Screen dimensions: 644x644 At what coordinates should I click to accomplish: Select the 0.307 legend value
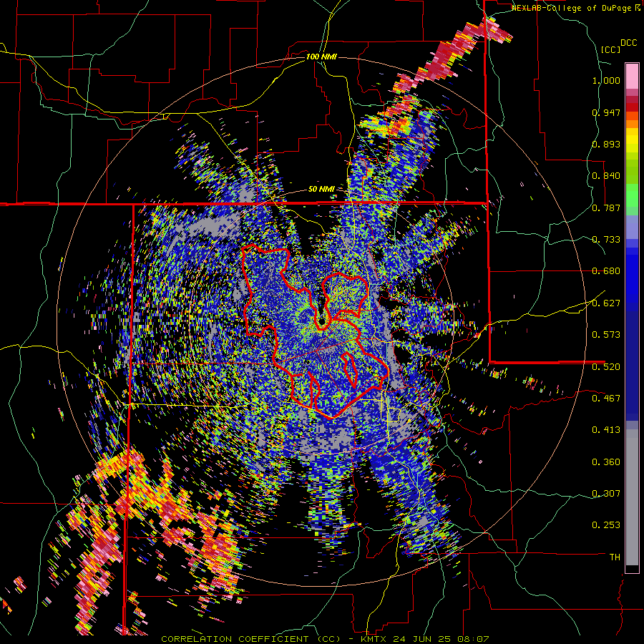coord(606,494)
